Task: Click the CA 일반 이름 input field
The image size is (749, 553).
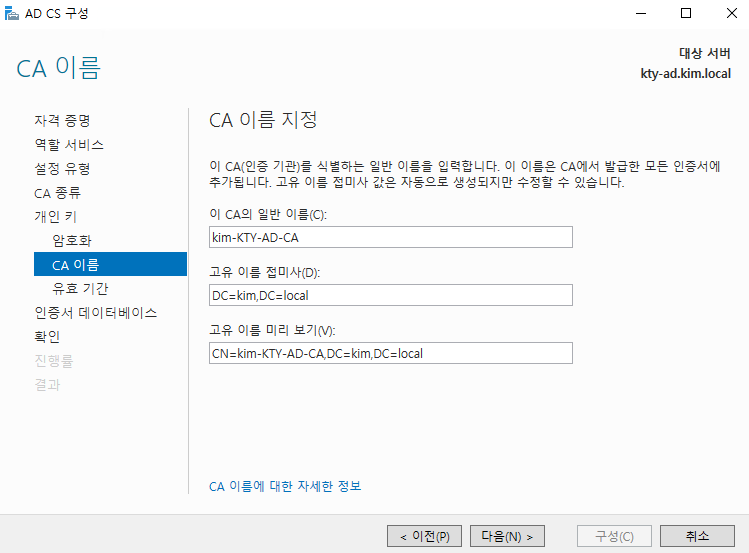Action: [391, 237]
